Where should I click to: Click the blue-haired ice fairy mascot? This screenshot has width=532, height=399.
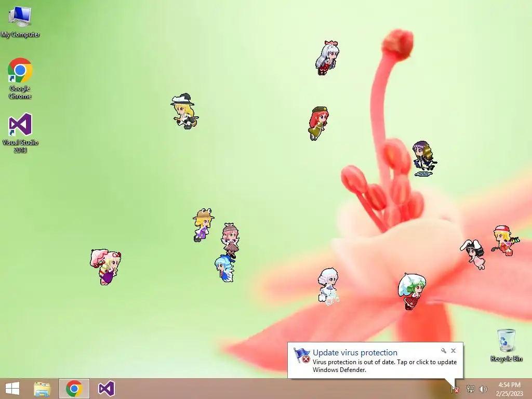[x=224, y=269]
